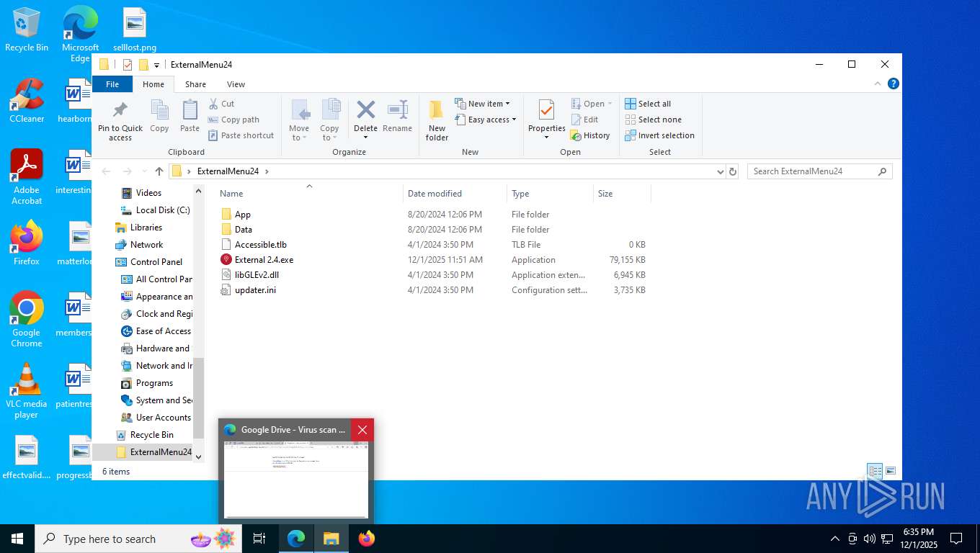Switch to the Home ribbon tab
The height and width of the screenshot is (553, 980).
[x=153, y=84]
